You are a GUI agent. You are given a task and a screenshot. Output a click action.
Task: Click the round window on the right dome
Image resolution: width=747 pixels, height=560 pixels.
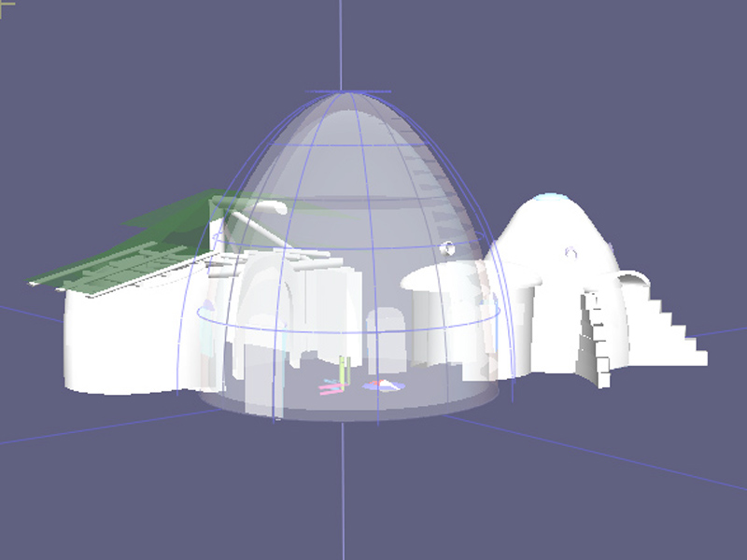570,251
